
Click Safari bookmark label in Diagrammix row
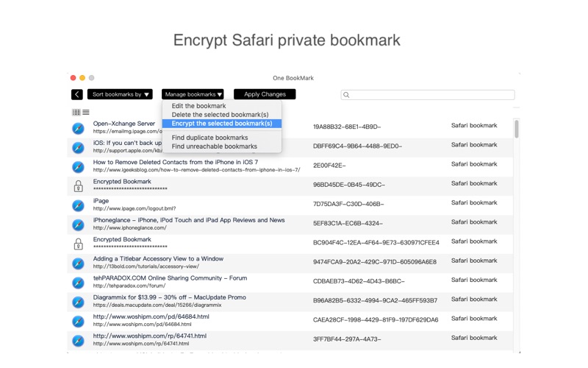coord(474,300)
